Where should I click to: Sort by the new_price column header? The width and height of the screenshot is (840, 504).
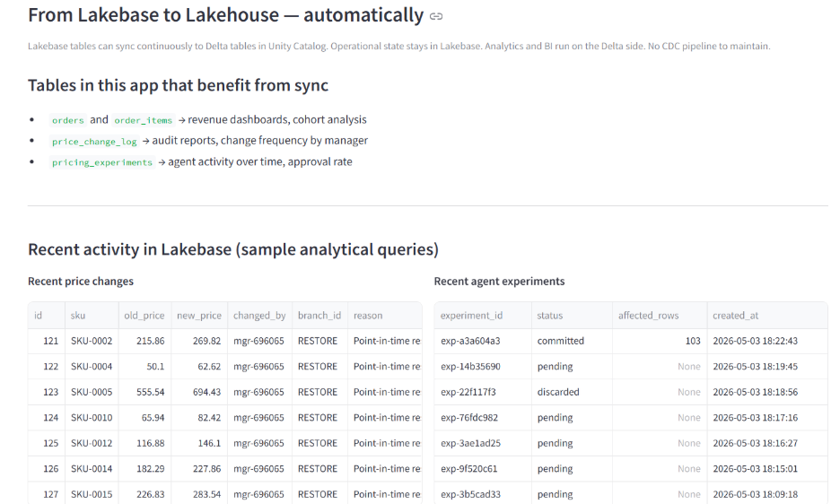click(x=199, y=316)
